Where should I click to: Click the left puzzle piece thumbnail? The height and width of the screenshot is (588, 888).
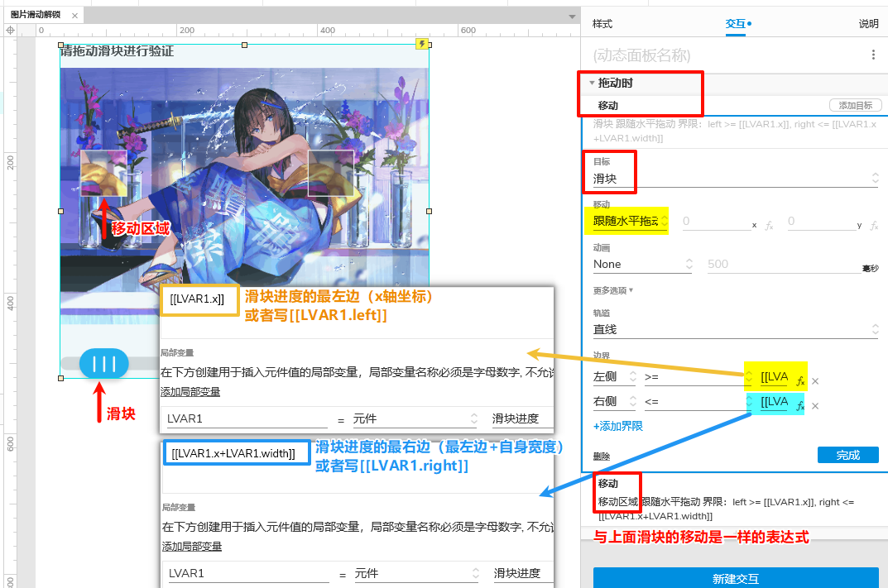[x=103, y=173]
